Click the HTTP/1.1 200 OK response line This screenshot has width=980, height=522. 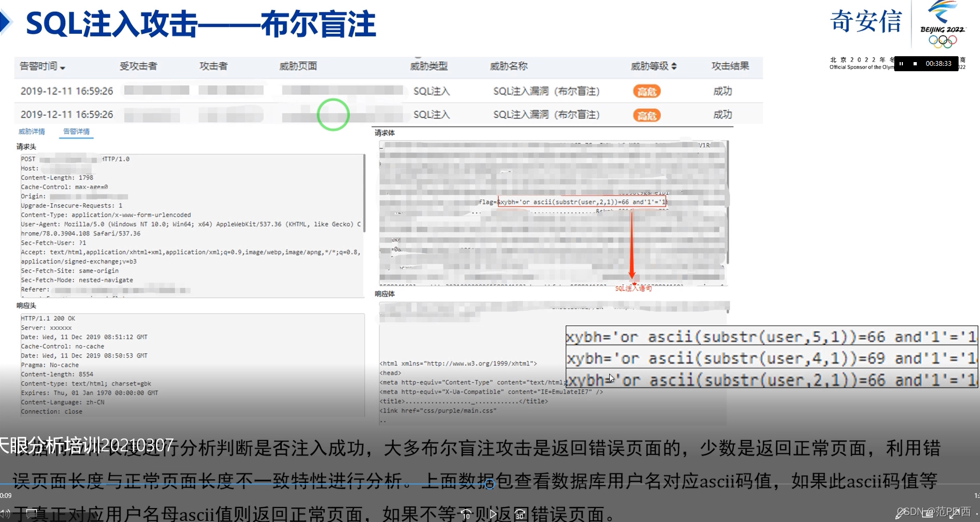click(x=48, y=319)
